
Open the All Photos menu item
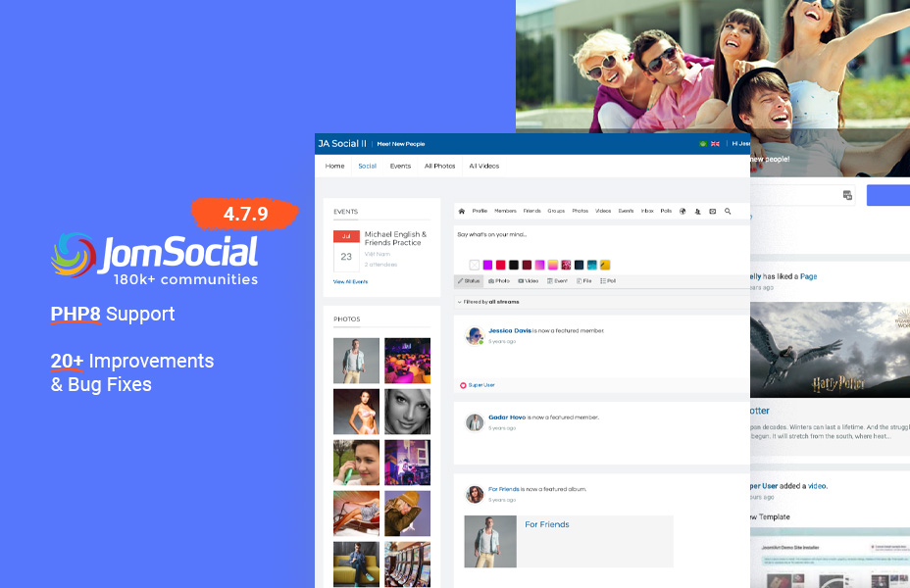click(440, 166)
